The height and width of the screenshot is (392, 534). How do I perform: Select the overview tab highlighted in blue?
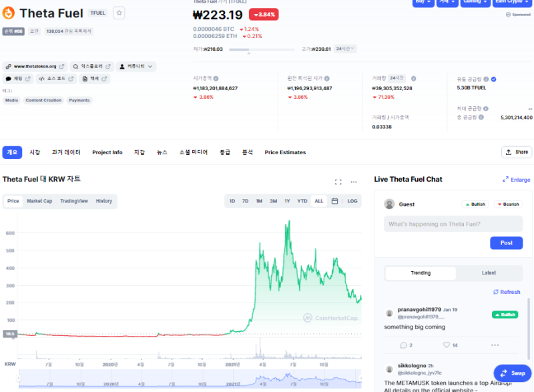(12, 152)
